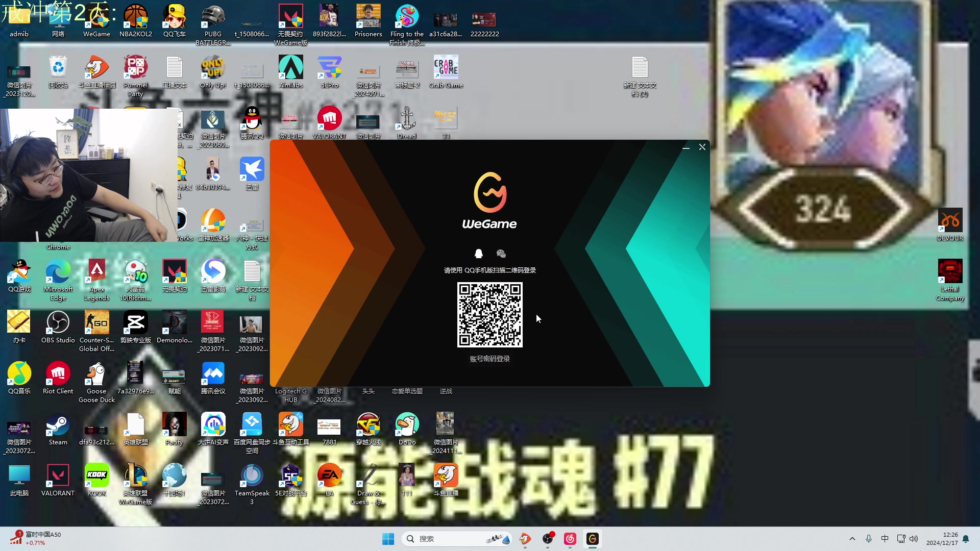Open Goose Goose Duck desktop icon
This screenshot has width=980, height=551.
[x=97, y=382]
